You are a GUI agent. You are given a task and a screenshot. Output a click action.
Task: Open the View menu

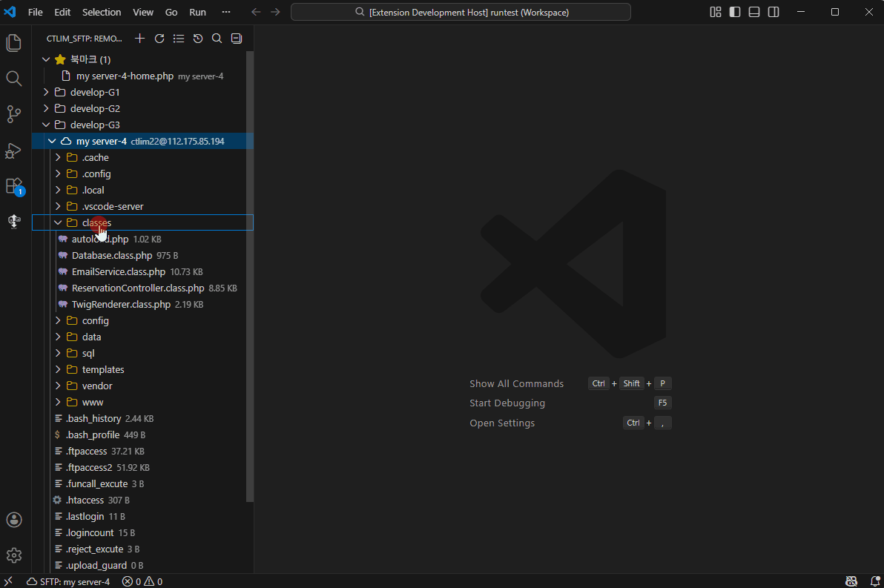(143, 12)
